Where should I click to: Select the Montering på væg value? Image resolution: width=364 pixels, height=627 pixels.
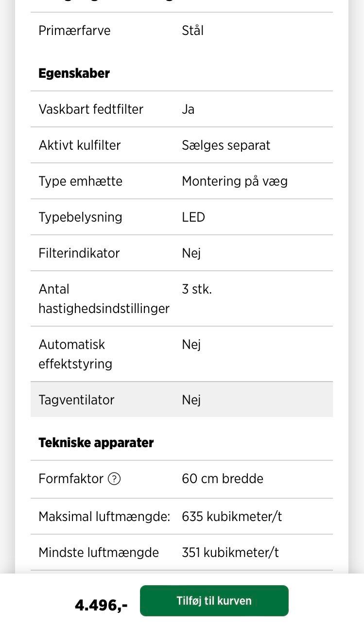[234, 181]
